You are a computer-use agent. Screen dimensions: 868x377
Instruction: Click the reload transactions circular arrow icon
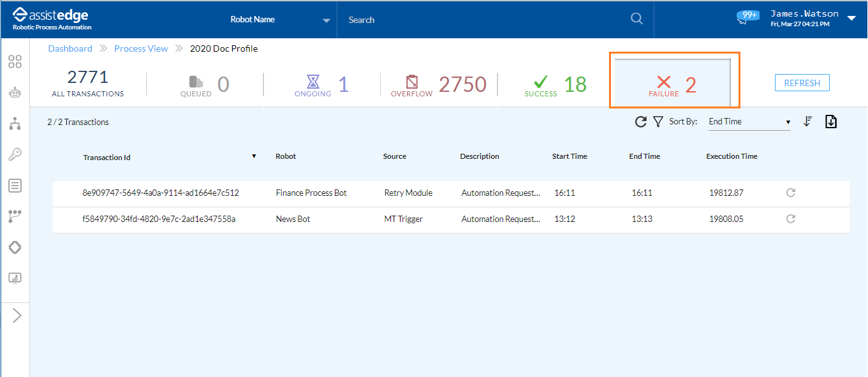(x=641, y=121)
